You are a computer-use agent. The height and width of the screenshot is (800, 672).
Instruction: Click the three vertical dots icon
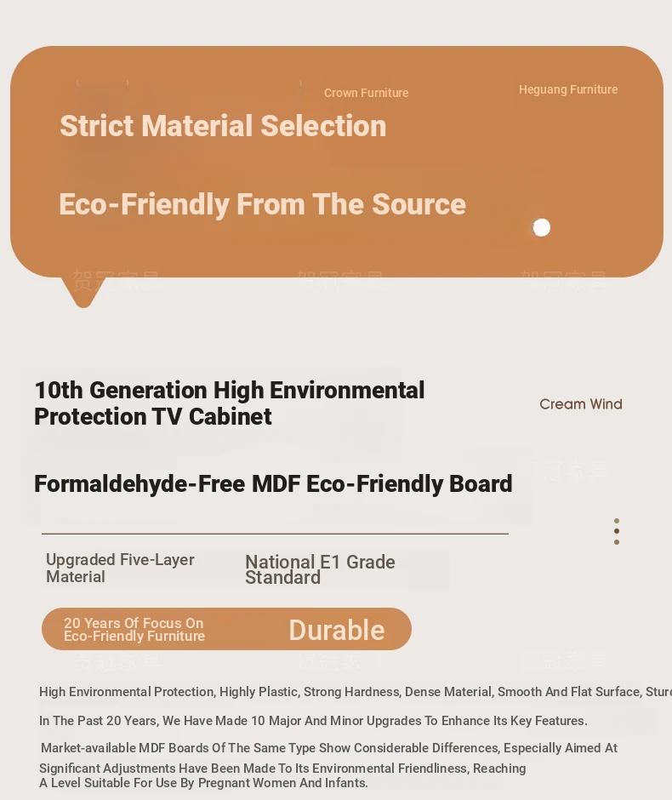(617, 531)
